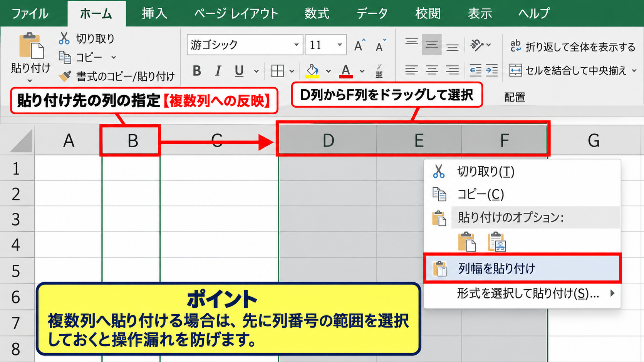
Task: Toggle Italic formatting
Action: [218, 71]
